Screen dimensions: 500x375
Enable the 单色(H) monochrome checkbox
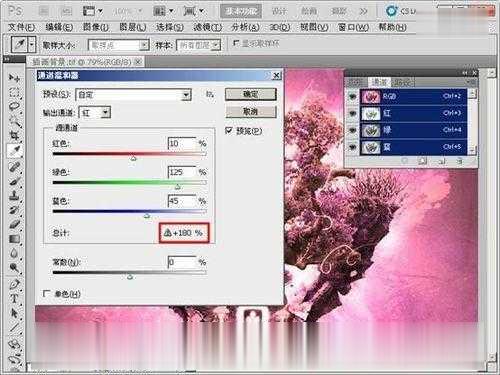point(47,293)
